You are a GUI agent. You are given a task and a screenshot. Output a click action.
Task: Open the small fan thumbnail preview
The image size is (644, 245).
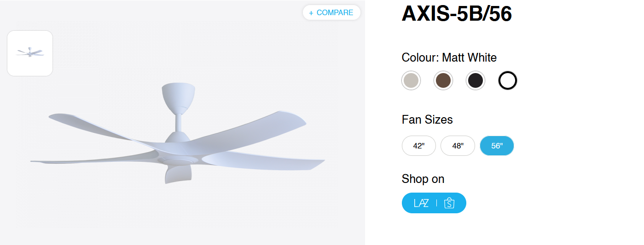[30, 53]
